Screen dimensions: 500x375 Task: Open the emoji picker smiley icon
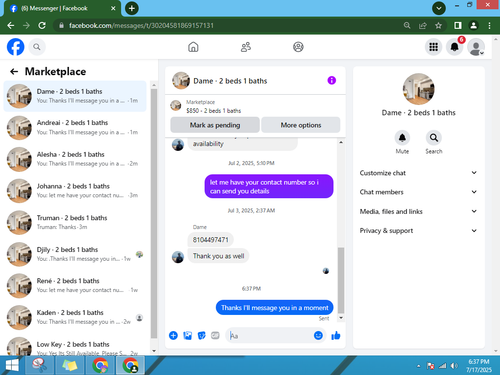tap(318, 335)
